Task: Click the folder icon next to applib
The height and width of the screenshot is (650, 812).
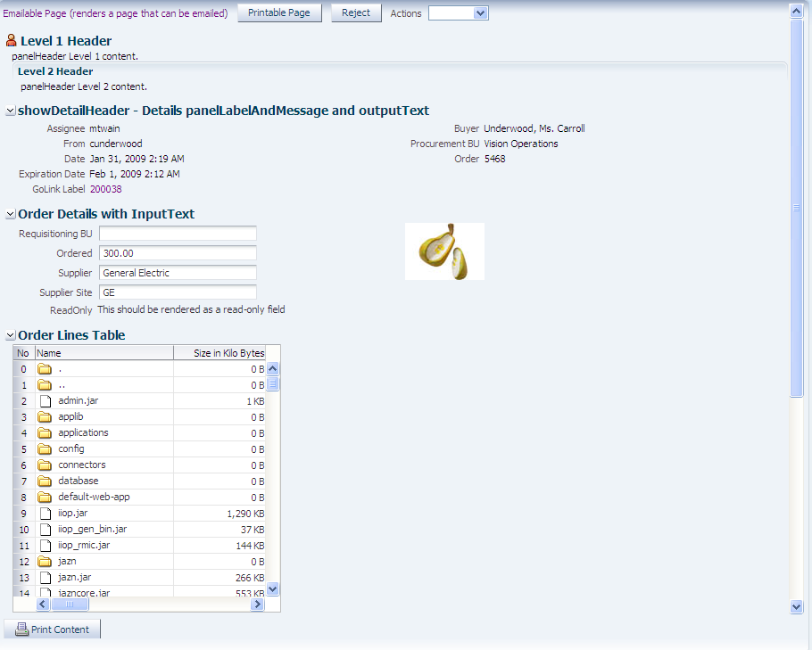Action: click(46, 416)
